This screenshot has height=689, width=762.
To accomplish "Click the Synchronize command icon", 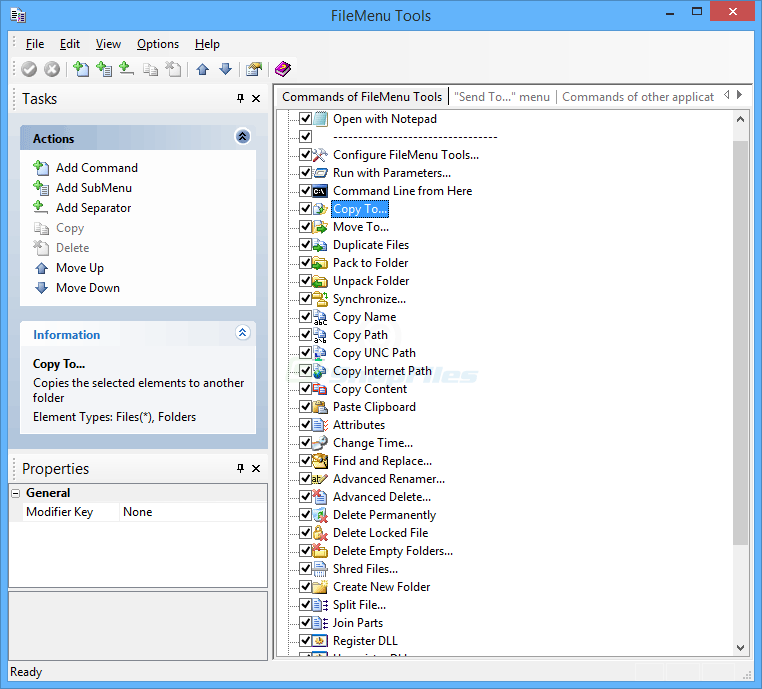I will coord(320,299).
